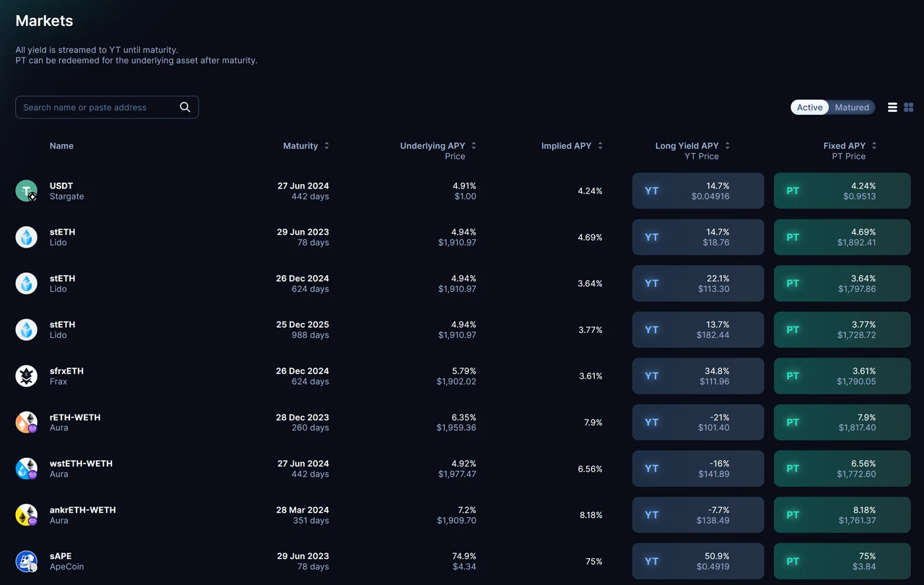Click the sfrxETH Frax token icon
This screenshot has height=585, width=924.
point(27,376)
